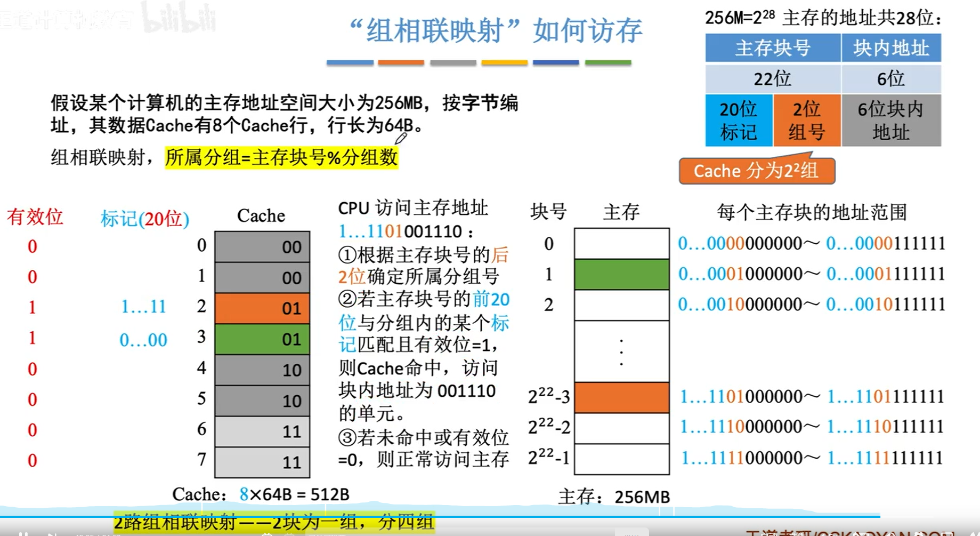The image size is (980, 536).
Task: Click block number 2²²-1
Action: 549,457
